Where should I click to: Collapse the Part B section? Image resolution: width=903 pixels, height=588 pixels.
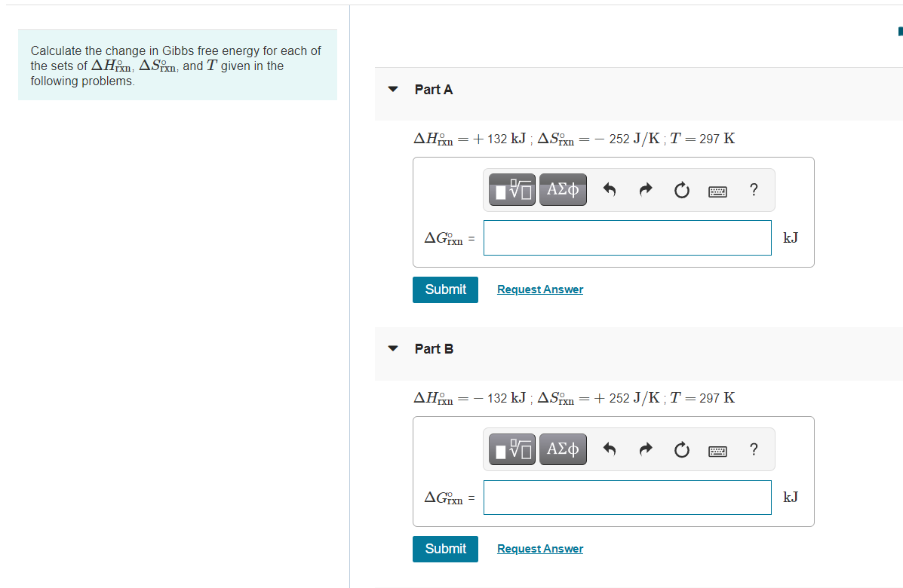pos(393,348)
